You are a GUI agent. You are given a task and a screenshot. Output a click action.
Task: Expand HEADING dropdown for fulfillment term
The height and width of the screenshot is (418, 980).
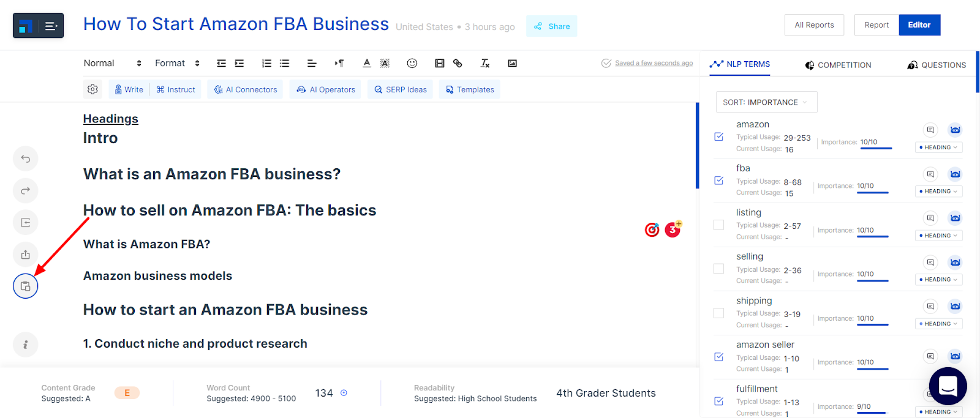[x=938, y=412]
